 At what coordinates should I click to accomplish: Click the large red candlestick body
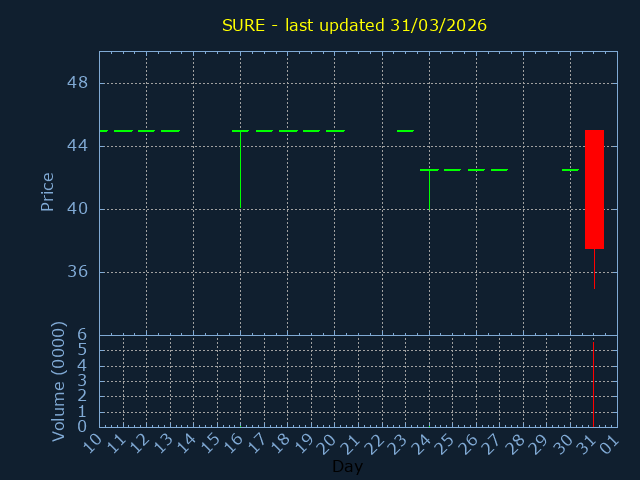pyautogui.click(x=594, y=189)
